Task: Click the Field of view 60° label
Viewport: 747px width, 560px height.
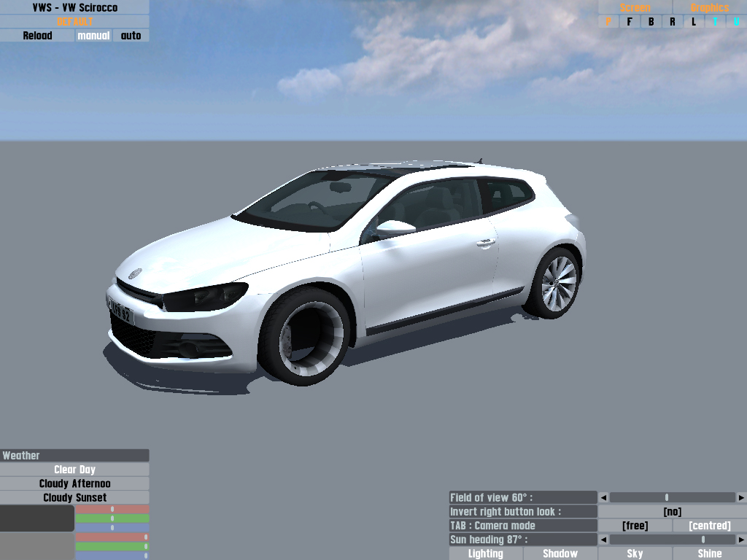Action: [x=522, y=497]
